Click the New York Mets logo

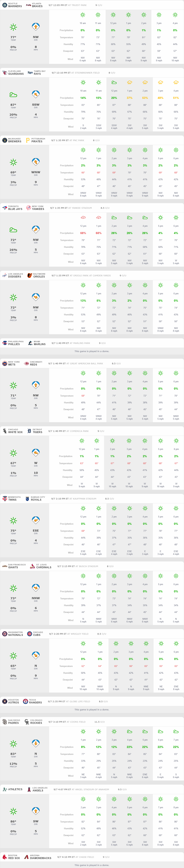click(x=5, y=364)
